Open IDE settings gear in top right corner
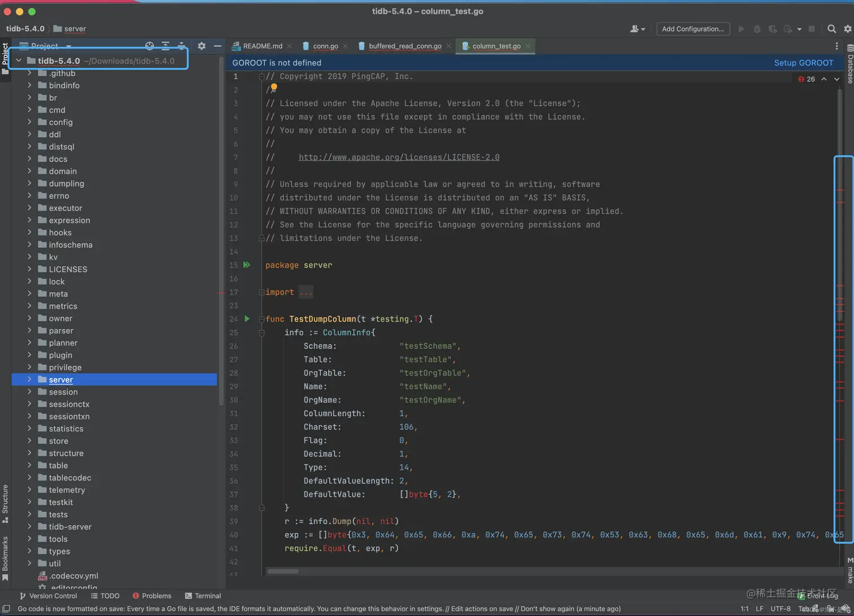This screenshot has width=854, height=616. (x=847, y=29)
